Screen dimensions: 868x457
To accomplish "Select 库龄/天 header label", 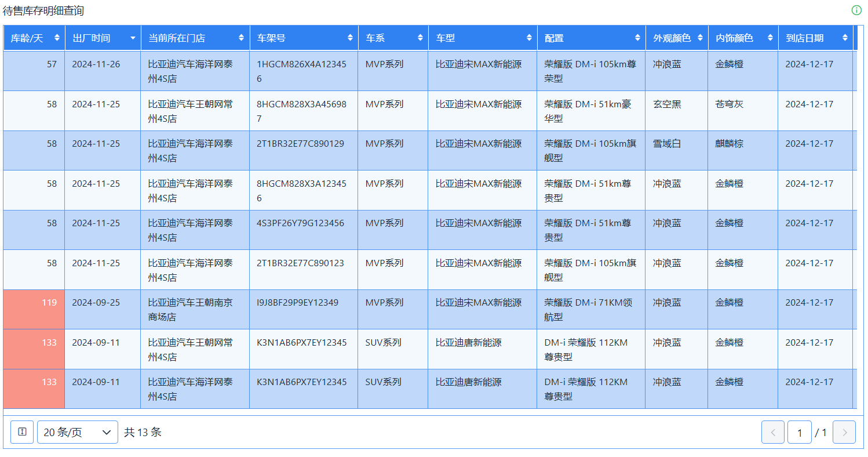I will (x=27, y=38).
